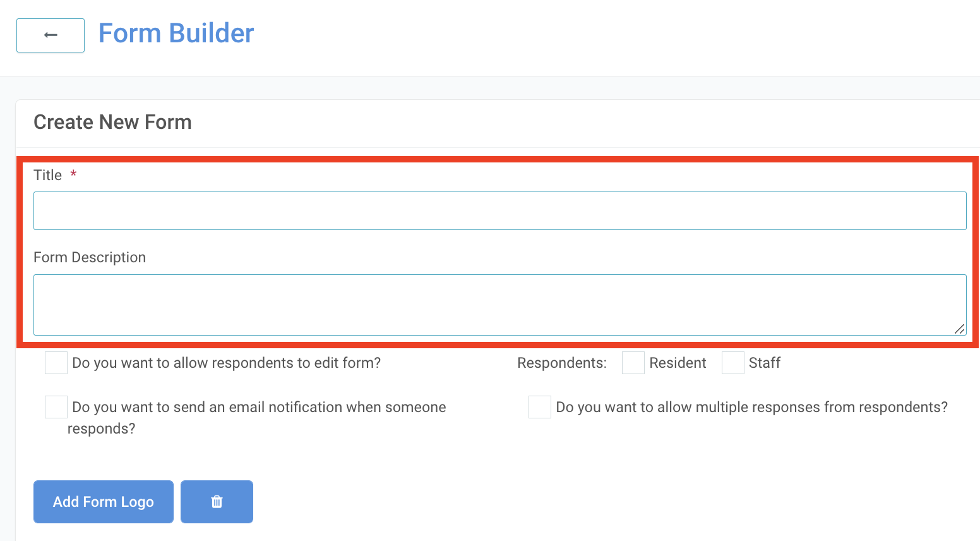Check the Resident respondents checkbox
This screenshot has height=541, width=980.
click(633, 363)
